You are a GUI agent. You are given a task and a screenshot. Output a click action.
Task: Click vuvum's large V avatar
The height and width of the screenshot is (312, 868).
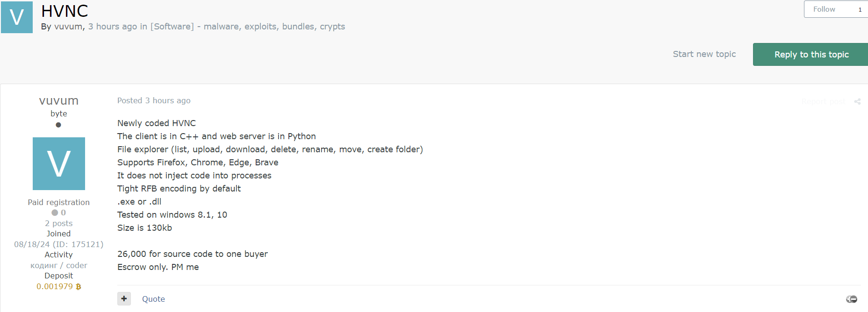click(x=58, y=163)
